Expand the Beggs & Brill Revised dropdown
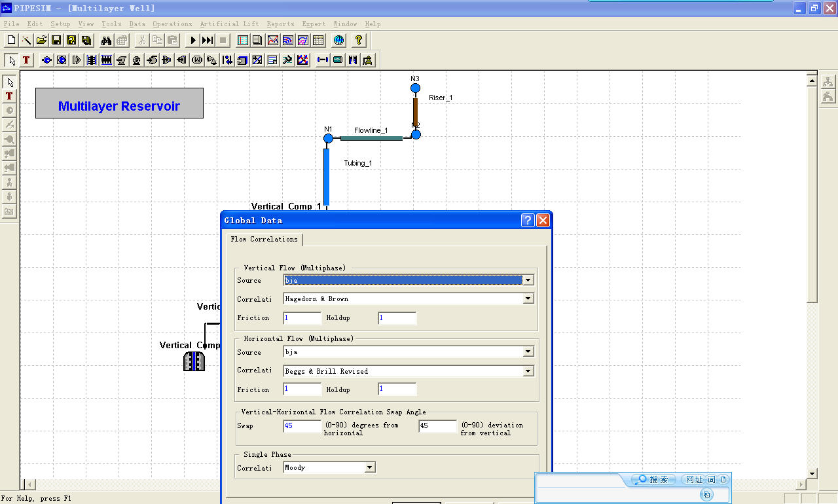 (x=528, y=371)
